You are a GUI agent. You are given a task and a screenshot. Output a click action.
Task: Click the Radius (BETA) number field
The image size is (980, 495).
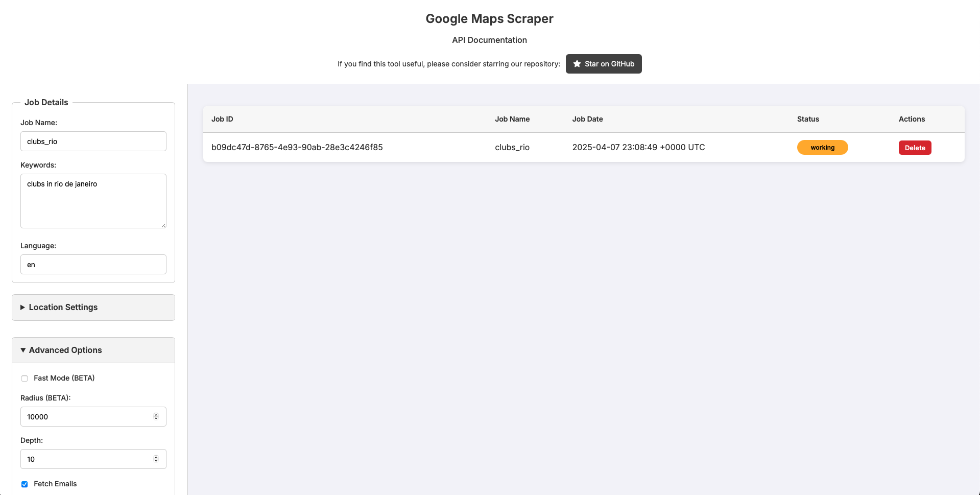click(x=87, y=417)
